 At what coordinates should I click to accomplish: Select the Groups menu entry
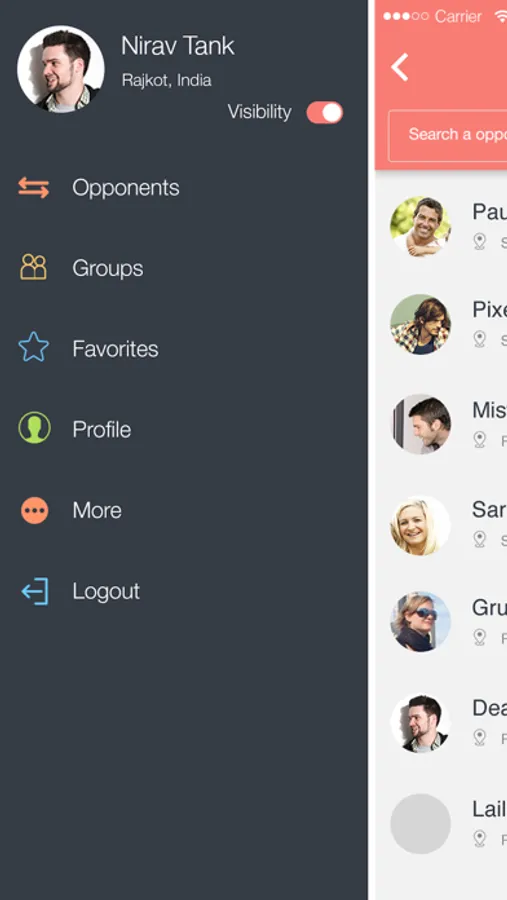tap(108, 268)
